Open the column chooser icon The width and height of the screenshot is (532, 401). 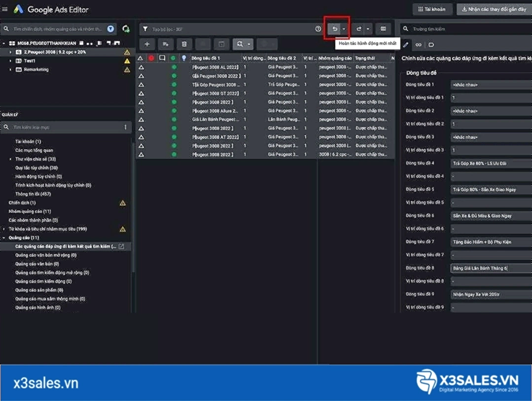tap(383, 29)
